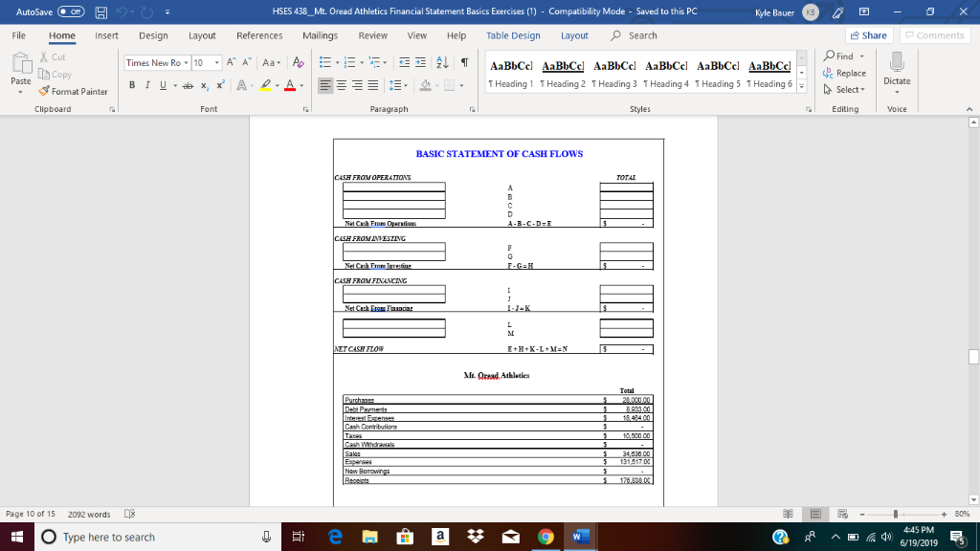Select the Italic formatting icon

coord(148,85)
